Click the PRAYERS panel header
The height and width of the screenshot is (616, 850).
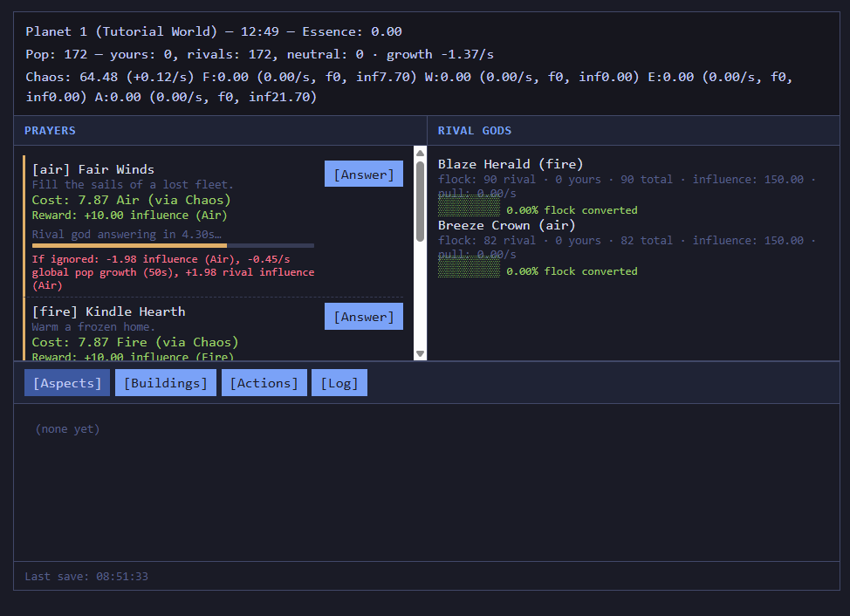220,131
